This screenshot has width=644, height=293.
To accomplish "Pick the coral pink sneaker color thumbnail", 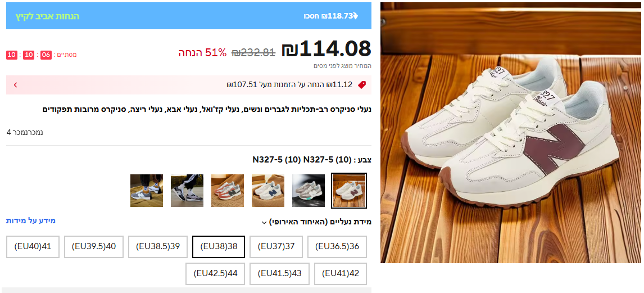I will [x=228, y=191].
